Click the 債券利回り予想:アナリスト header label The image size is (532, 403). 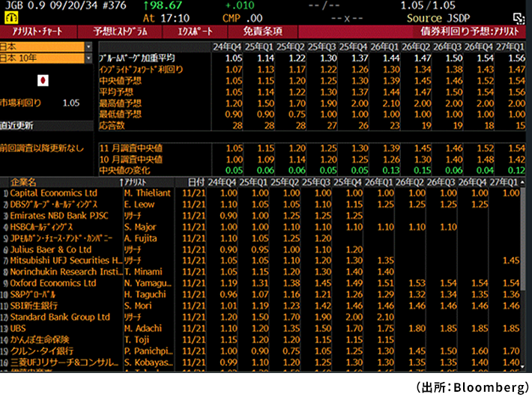(x=470, y=31)
